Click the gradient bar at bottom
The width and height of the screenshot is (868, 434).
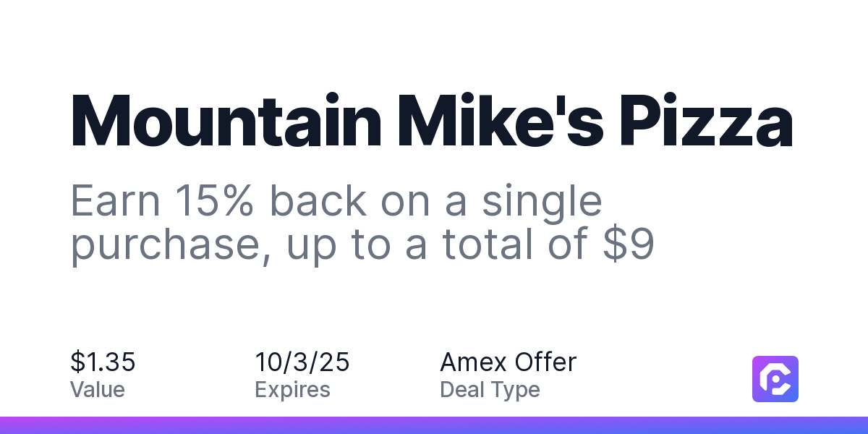434,425
